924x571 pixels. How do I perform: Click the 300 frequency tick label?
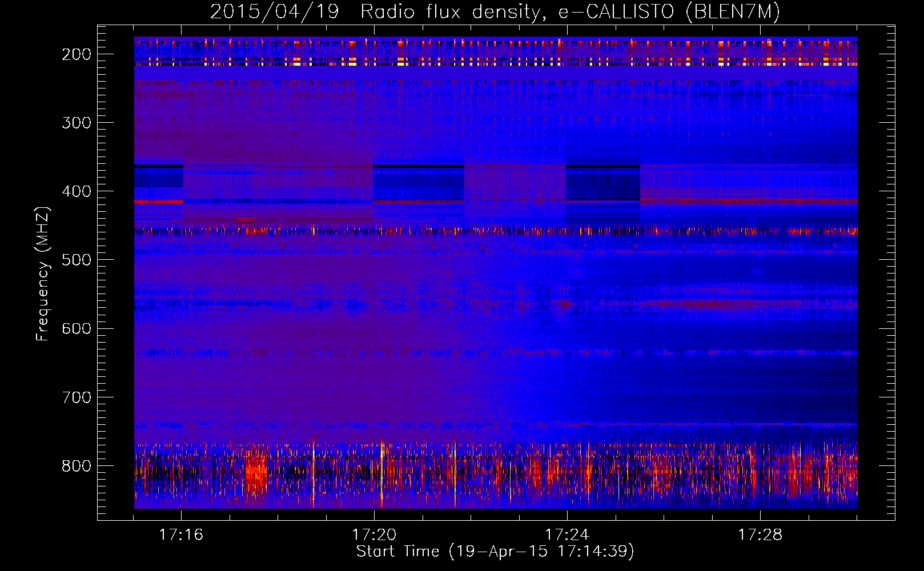77,123
